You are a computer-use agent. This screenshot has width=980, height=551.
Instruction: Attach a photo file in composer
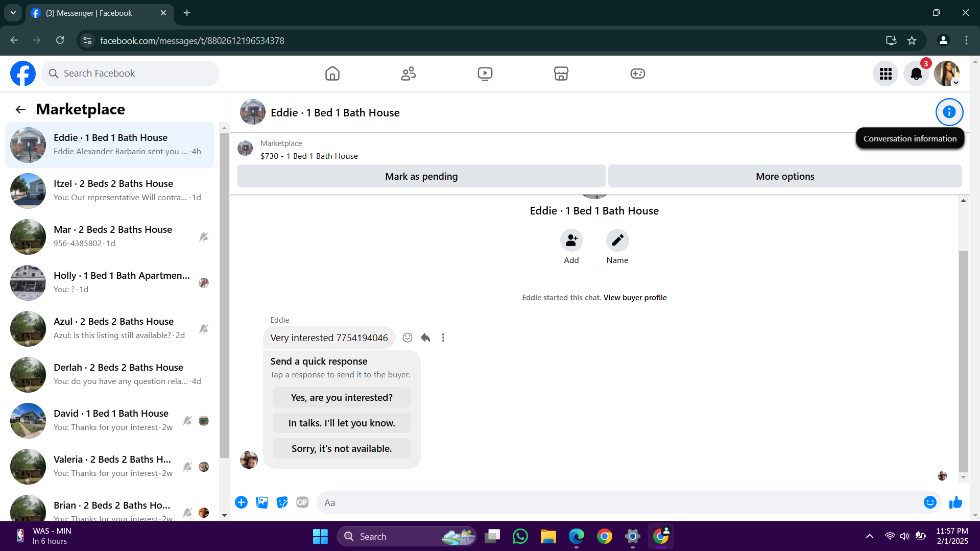262,502
